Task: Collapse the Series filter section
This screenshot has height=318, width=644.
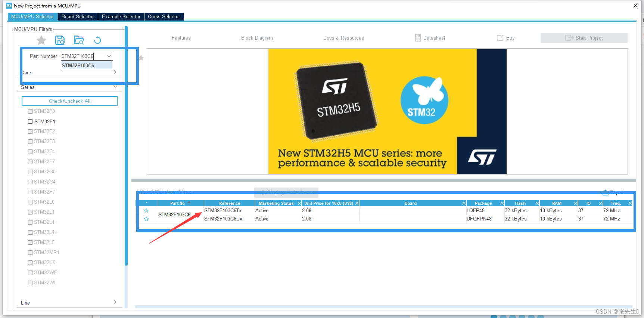Action: tap(115, 87)
